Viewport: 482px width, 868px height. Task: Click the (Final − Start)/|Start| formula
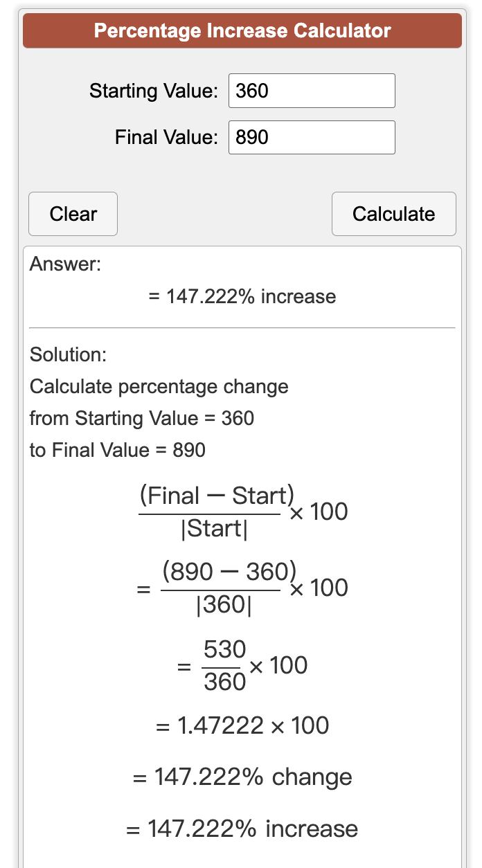[x=243, y=513]
